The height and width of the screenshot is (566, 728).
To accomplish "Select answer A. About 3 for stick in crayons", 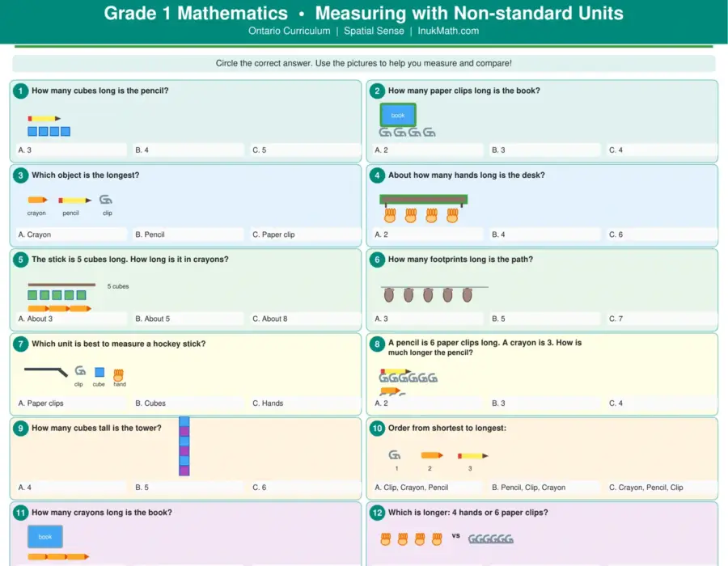I will [70, 319].
